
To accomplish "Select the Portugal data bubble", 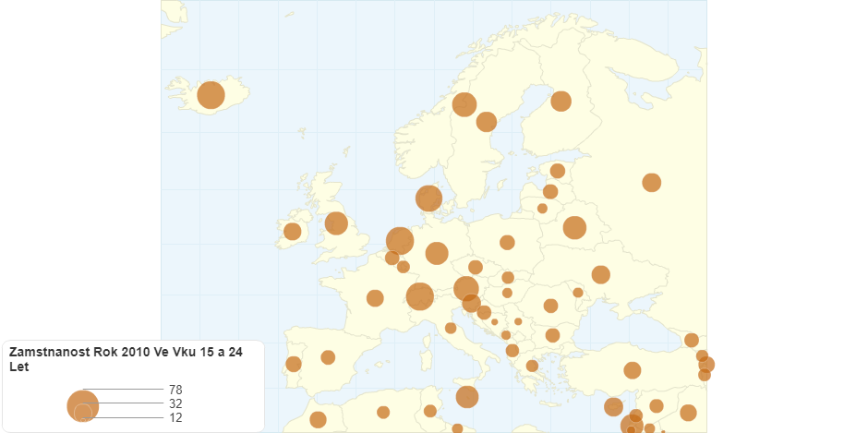I will [294, 364].
